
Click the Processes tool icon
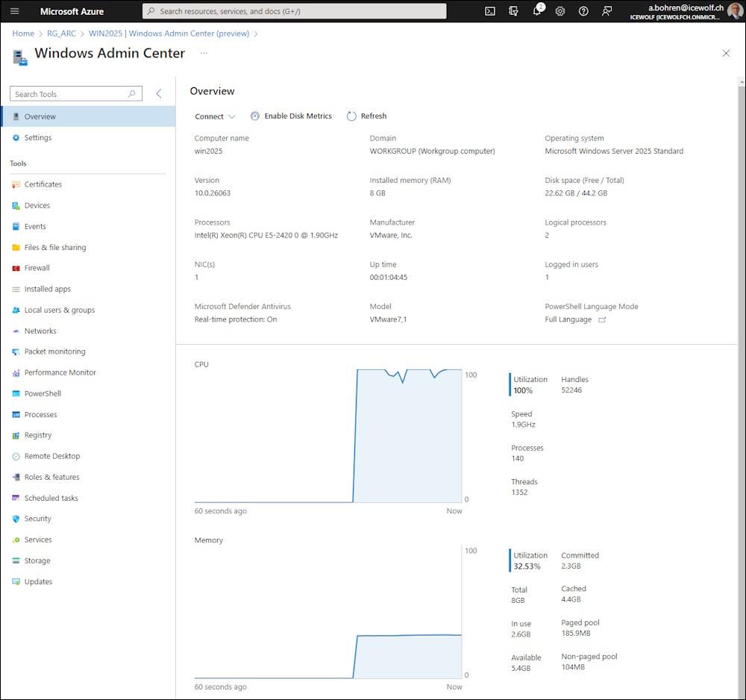[x=16, y=414]
